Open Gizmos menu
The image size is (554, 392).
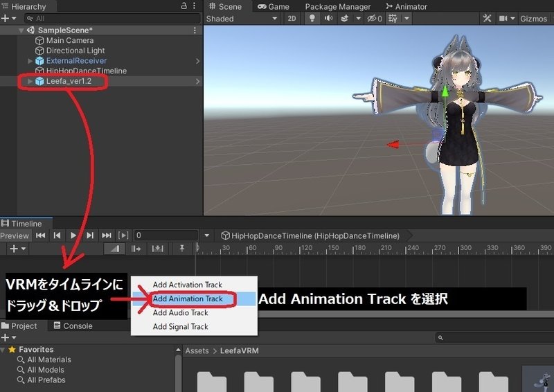[x=533, y=19]
